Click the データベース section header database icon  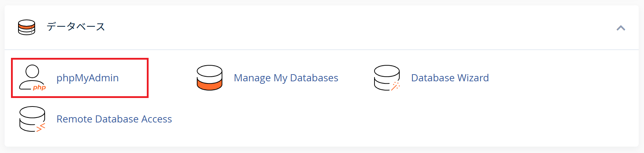pos(27,27)
